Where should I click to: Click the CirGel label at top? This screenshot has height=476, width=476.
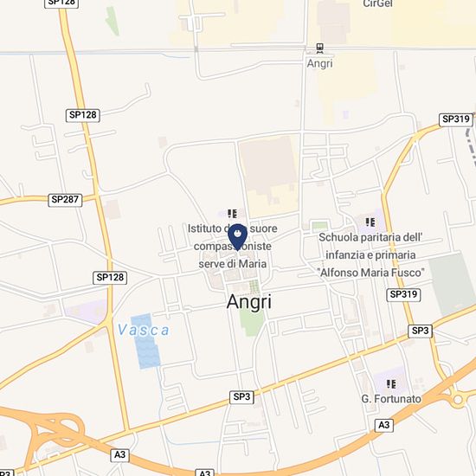click(x=378, y=3)
